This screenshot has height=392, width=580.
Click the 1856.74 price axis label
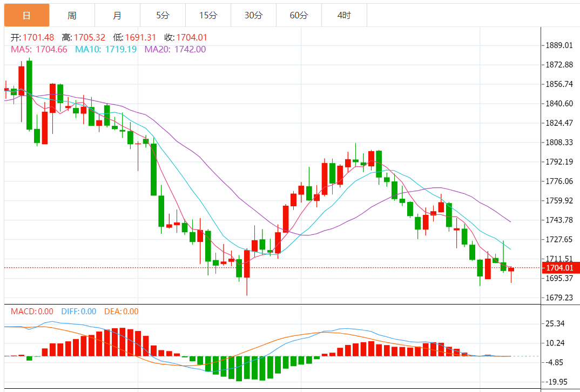pyautogui.click(x=559, y=84)
